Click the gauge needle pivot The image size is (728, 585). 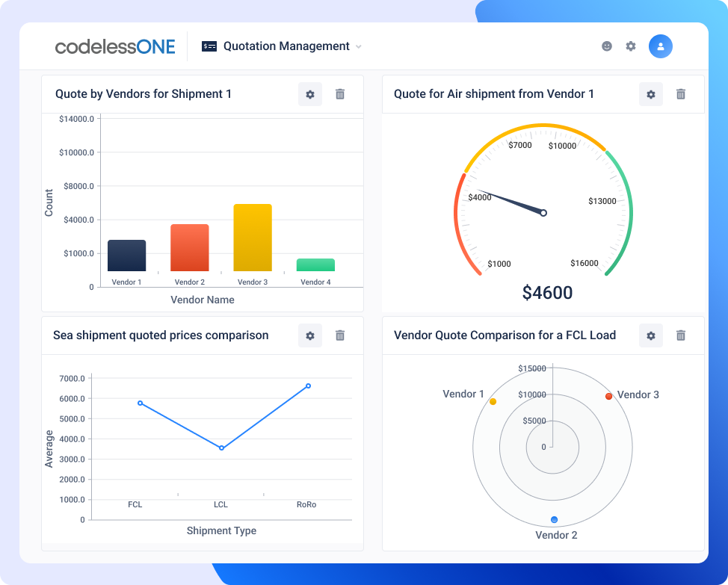click(x=543, y=213)
